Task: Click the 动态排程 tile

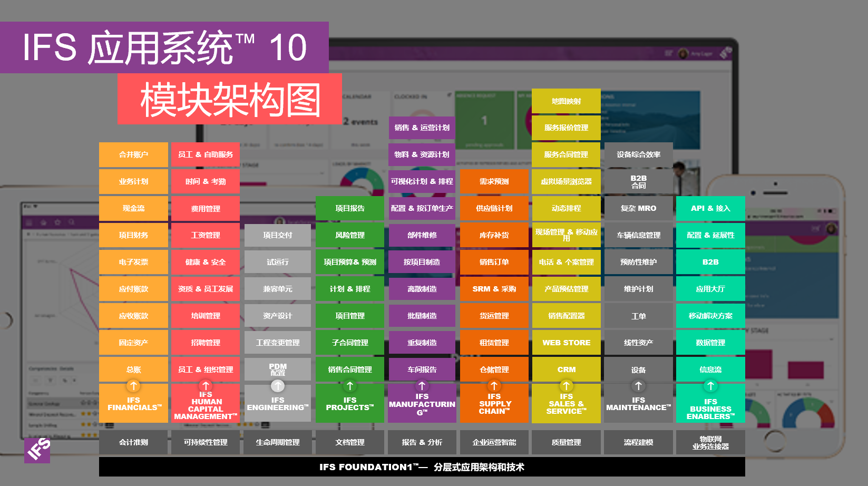Action: tap(566, 208)
